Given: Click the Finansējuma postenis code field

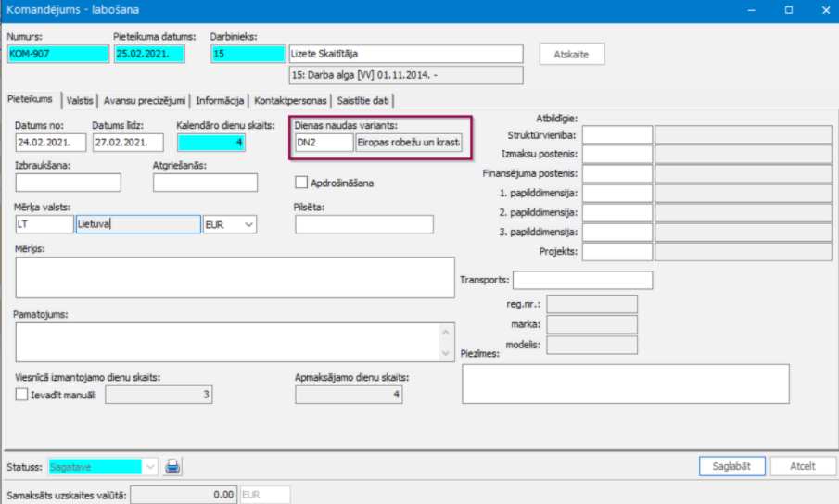Looking at the screenshot, I should [x=617, y=173].
